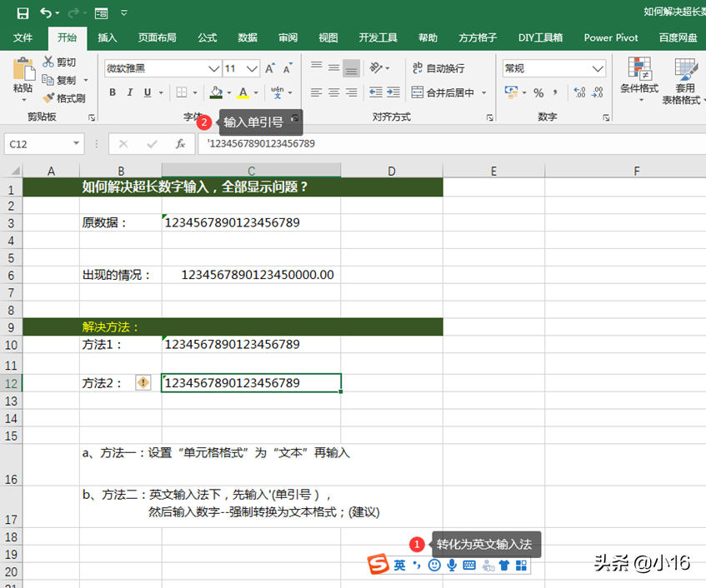Open the font name dropdown
The image size is (706, 588).
(x=214, y=69)
